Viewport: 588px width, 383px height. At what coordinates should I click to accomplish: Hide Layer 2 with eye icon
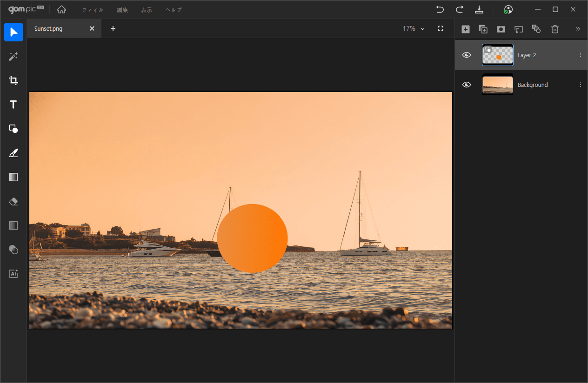[467, 55]
